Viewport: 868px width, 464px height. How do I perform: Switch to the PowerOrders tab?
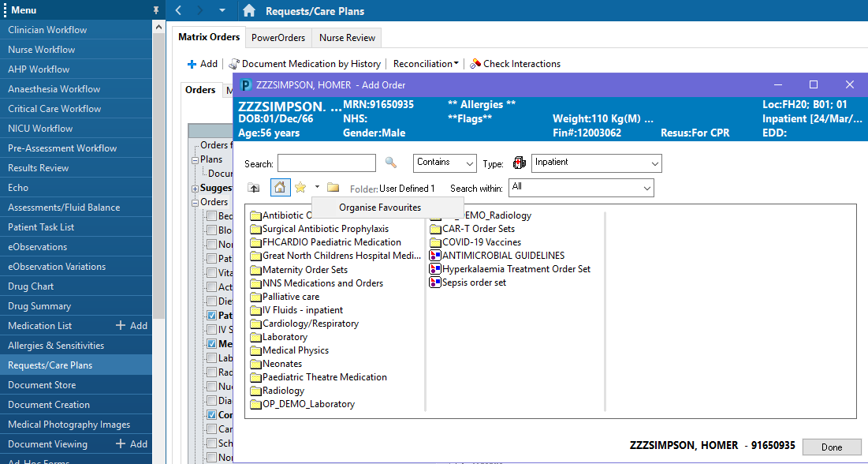point(278,38)
